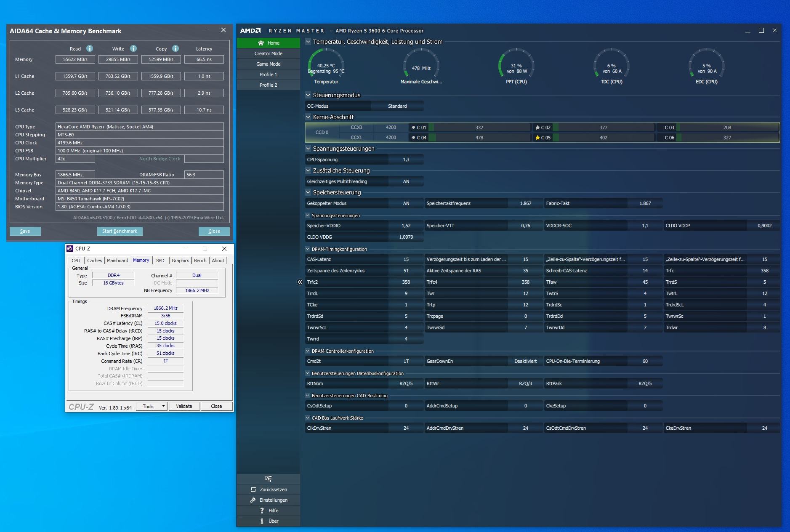
Task: Click the EDC (CPU) gauge
Action: pos(707,65)
